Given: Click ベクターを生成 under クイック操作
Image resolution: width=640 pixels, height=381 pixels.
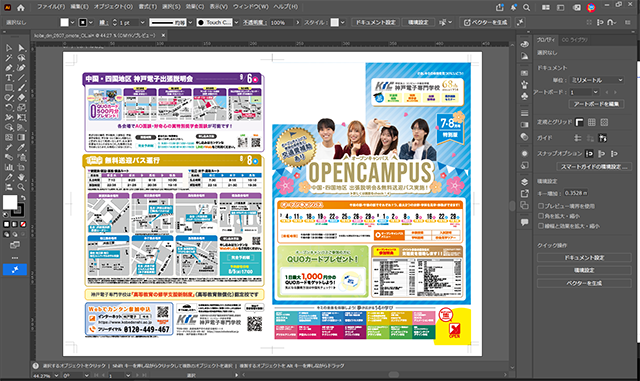Looking at the screenshot, I should tap(584, 283).
